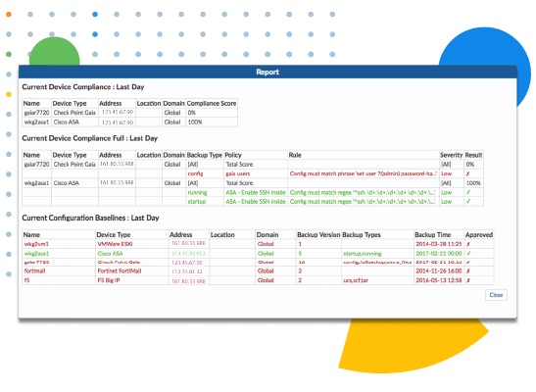
Task: Click the red X approved icon for wkg2vm1
Action: click(468, 244)
